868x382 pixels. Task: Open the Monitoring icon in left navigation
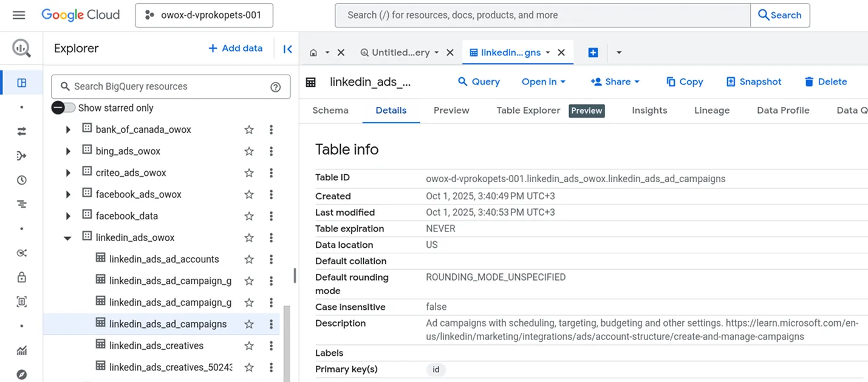tap(21, 204)
